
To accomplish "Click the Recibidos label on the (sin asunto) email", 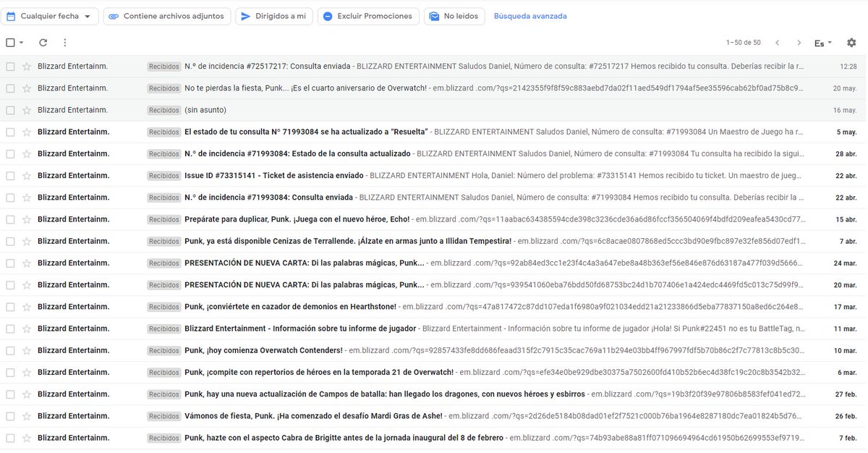I will (x=163, y=110).
